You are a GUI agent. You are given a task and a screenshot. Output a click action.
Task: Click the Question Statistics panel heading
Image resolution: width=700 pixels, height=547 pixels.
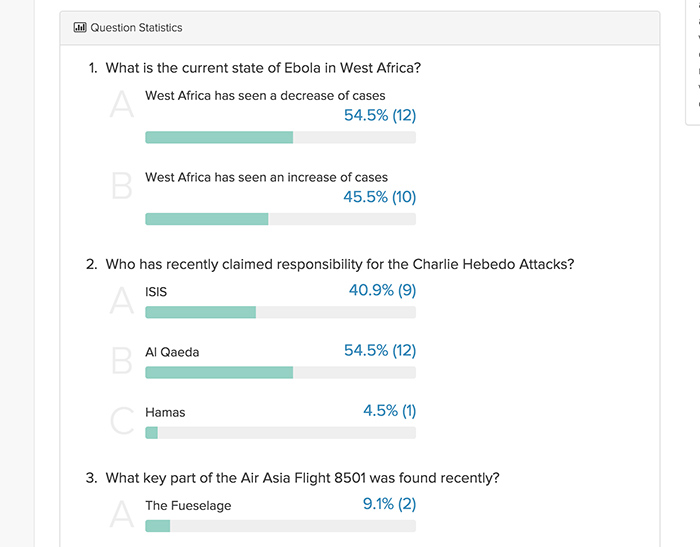(136, 28)
